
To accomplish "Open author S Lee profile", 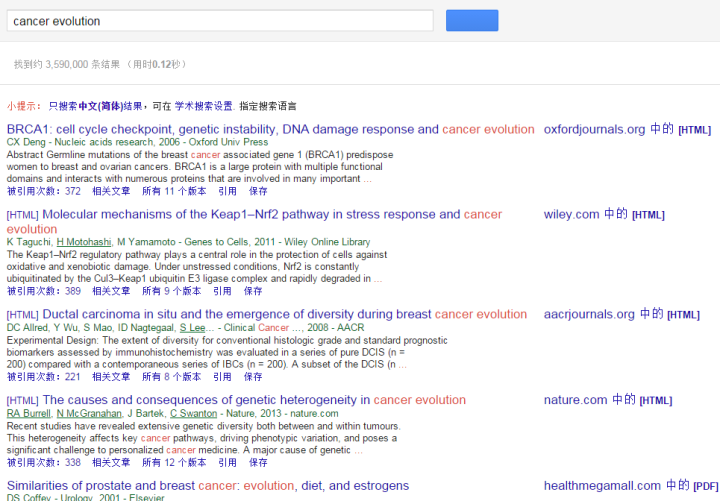I will 192,328.
